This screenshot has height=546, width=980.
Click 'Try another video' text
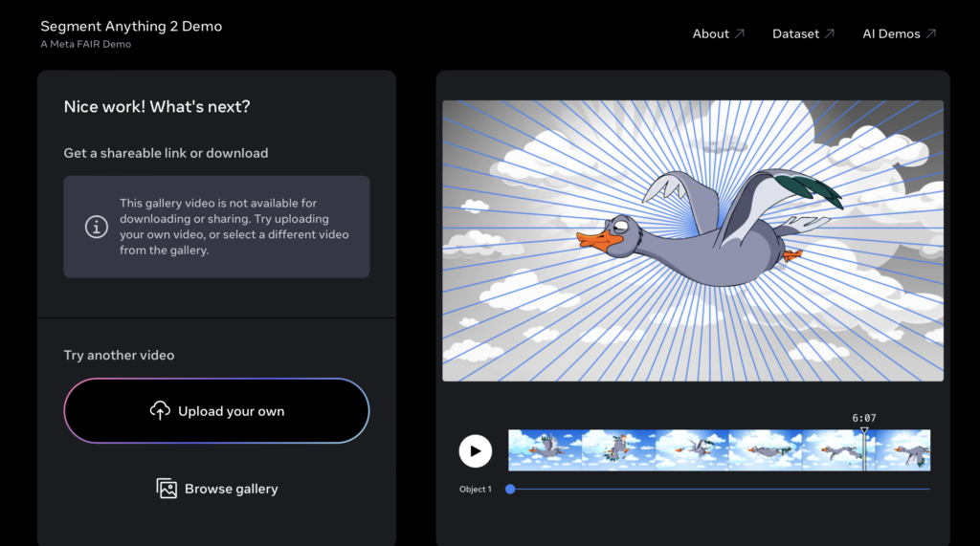pyautogui.click(x=119, y=355)
